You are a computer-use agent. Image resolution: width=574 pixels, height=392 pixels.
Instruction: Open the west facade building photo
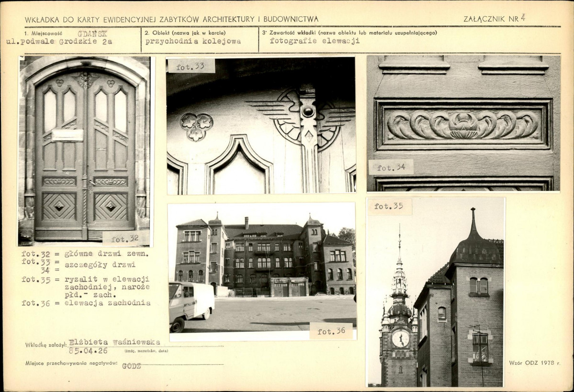pos(262,268)
